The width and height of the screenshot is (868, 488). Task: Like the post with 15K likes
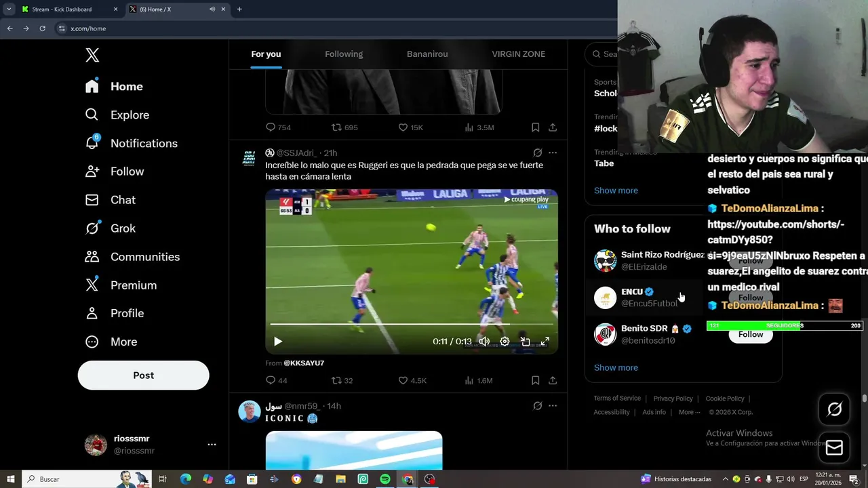coord(410,127)
